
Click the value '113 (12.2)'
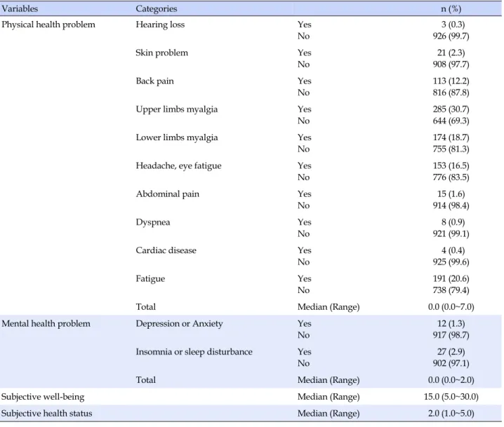point(451,81)
